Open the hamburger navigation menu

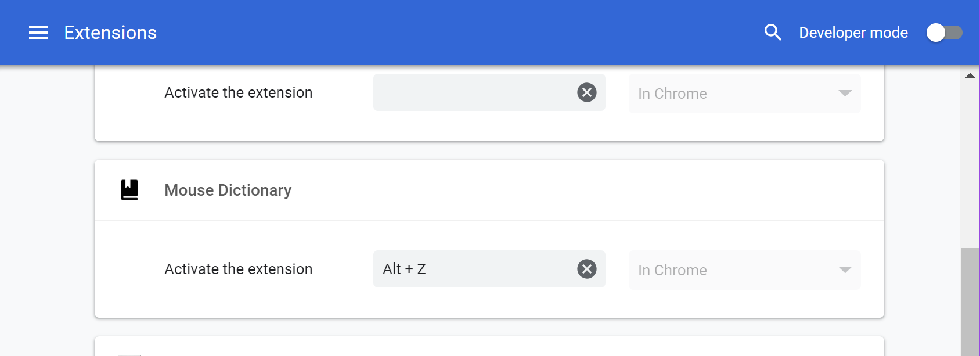coord(38,33)
